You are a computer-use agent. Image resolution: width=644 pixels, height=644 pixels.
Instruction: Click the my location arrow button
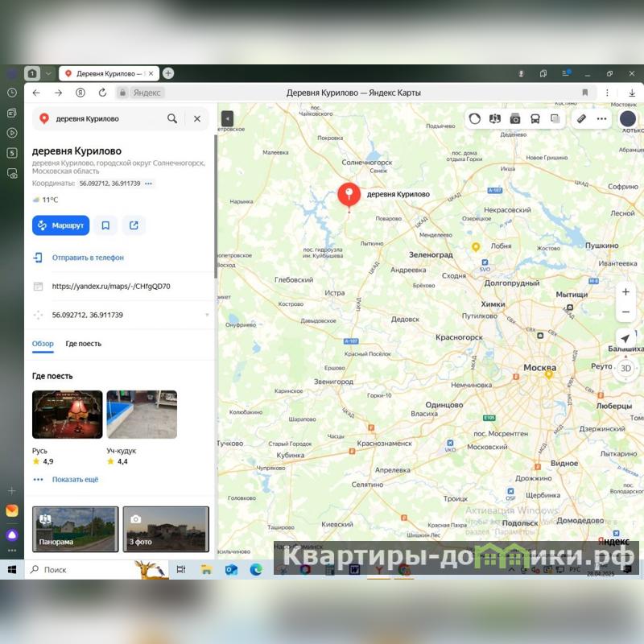tap(625, 338)
